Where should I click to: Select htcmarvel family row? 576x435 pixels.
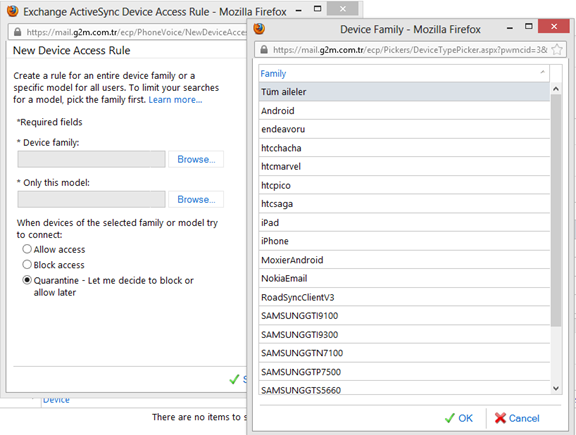[x=404, y=166]
